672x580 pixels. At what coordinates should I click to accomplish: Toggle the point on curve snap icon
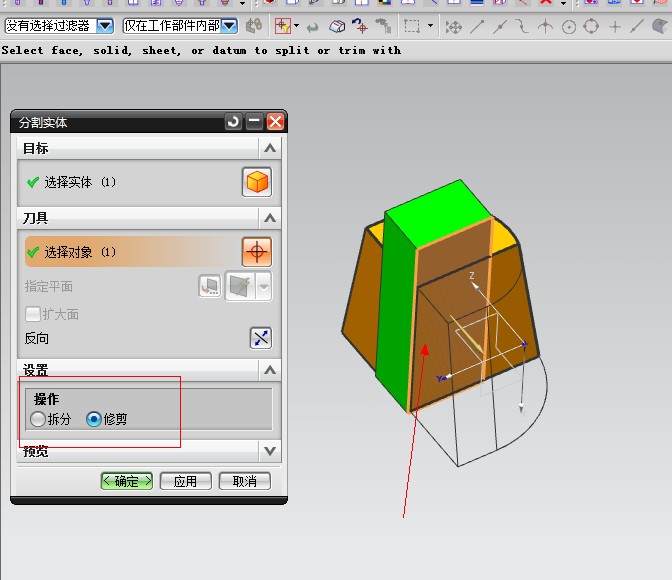coord(637,27)
